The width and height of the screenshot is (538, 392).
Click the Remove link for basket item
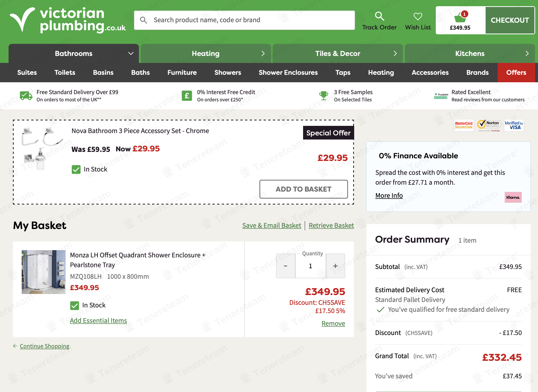(333, 323)
